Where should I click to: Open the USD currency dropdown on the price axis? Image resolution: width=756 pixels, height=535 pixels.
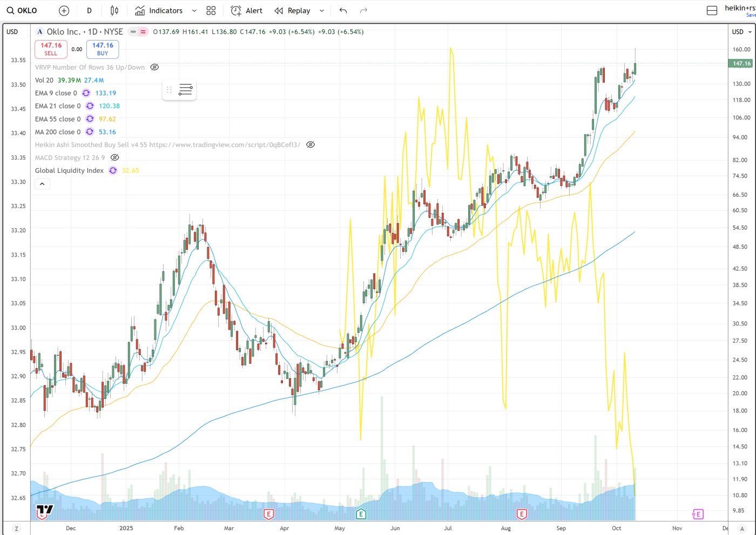pos(741,32)
